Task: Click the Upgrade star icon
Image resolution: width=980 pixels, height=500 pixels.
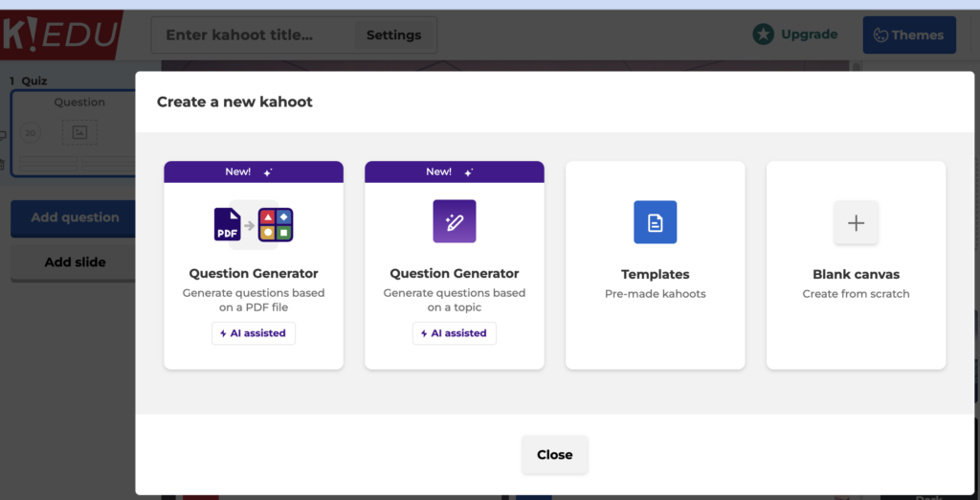Action: pyautogui.click(x=763, y=34)
